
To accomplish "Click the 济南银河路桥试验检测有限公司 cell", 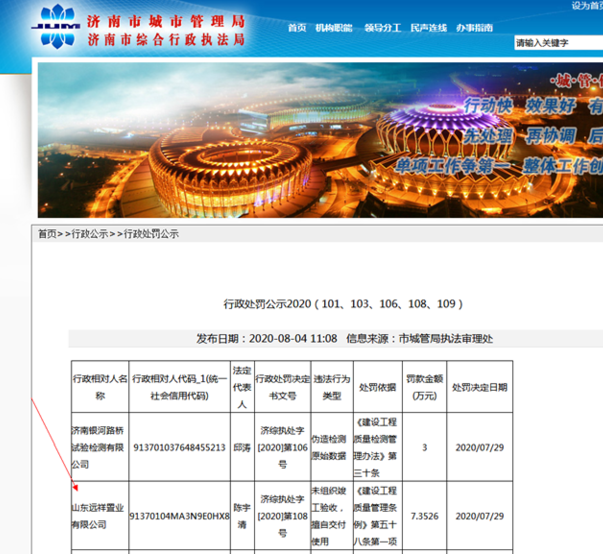I will tap(100, 448).
